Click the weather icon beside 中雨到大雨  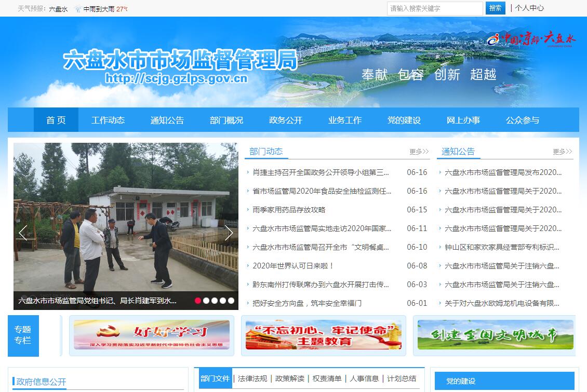click(x=78, y=9)
